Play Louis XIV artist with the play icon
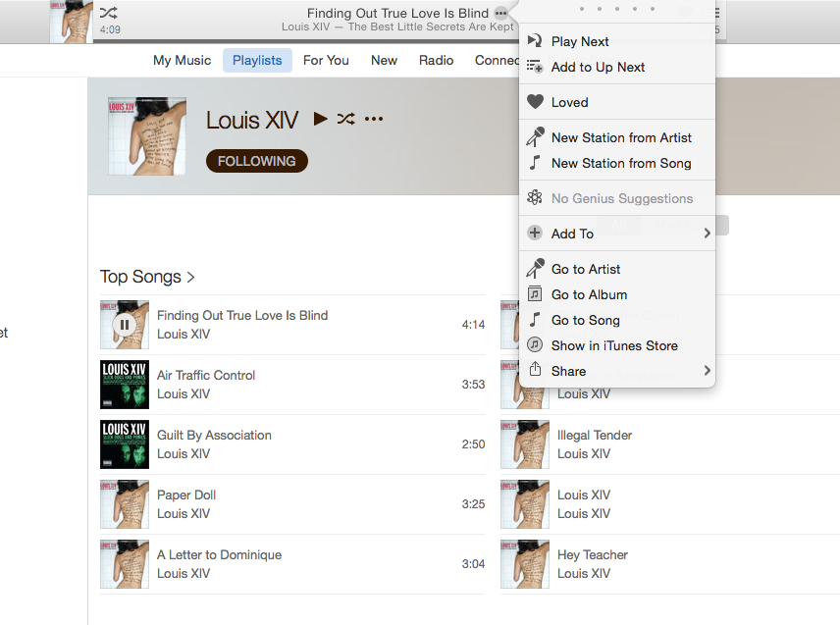 (x=320, y=119)
